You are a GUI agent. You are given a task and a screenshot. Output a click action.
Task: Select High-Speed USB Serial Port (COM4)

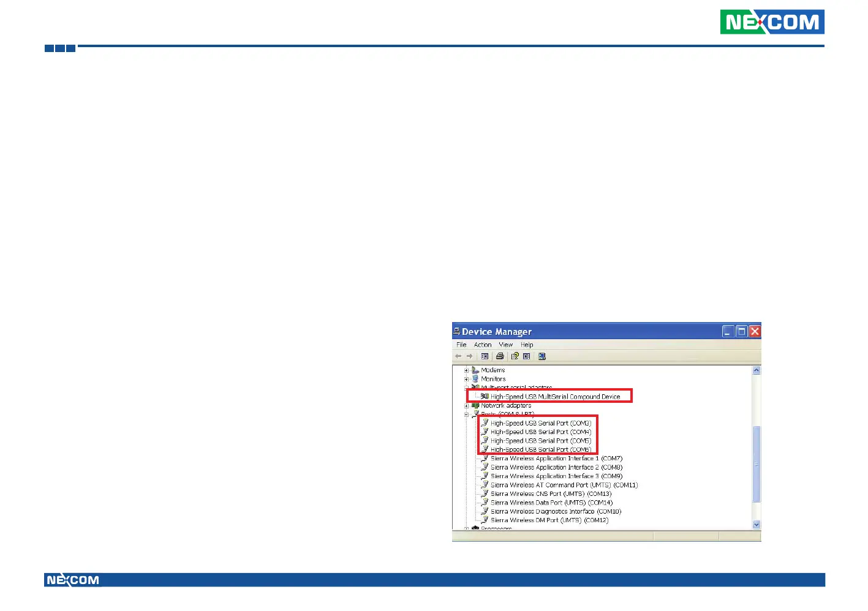(x=540, y=432)
